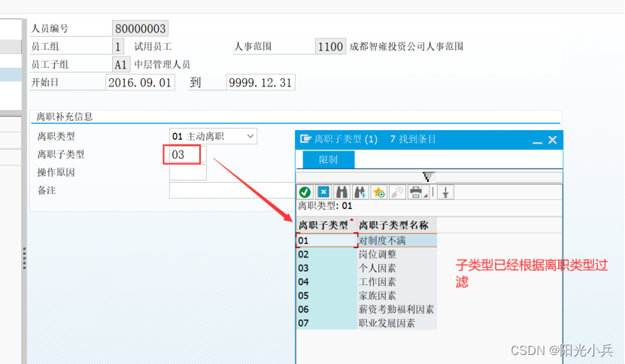Select subtype code 04
This screenshot has height=364, width=625.
[x=326, y=282]
